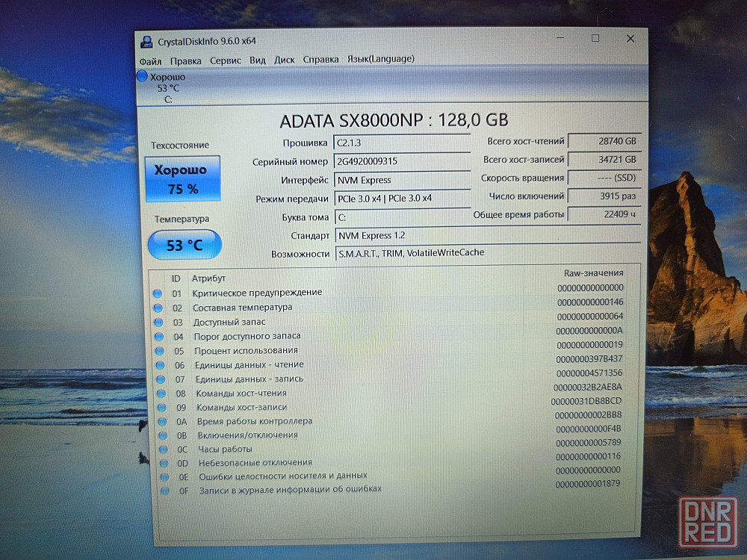Click total host reads value 28740 GB
The width and height of the screenshot is (747, 560).
coord(604,141)
